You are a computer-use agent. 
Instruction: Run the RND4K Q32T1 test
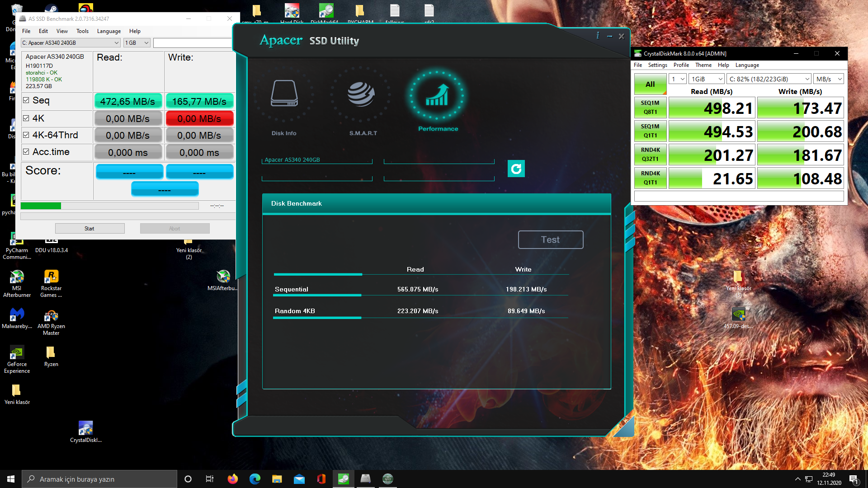point(650,155)
